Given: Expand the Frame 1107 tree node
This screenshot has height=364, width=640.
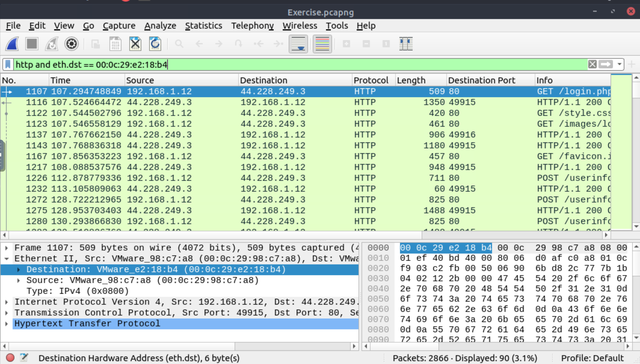Looking at the screenshot, I should 7,248.
